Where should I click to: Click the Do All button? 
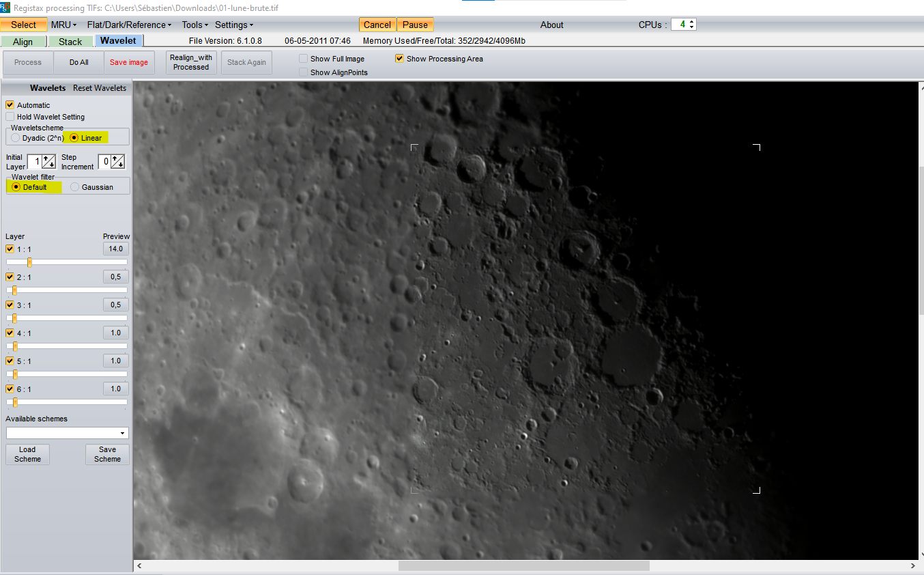coord(79,62)
